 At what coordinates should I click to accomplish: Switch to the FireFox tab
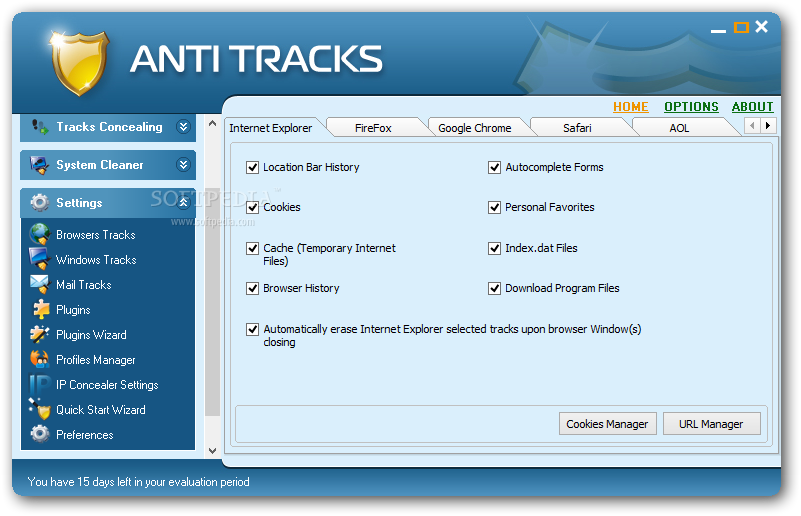[x=373, y=128]
